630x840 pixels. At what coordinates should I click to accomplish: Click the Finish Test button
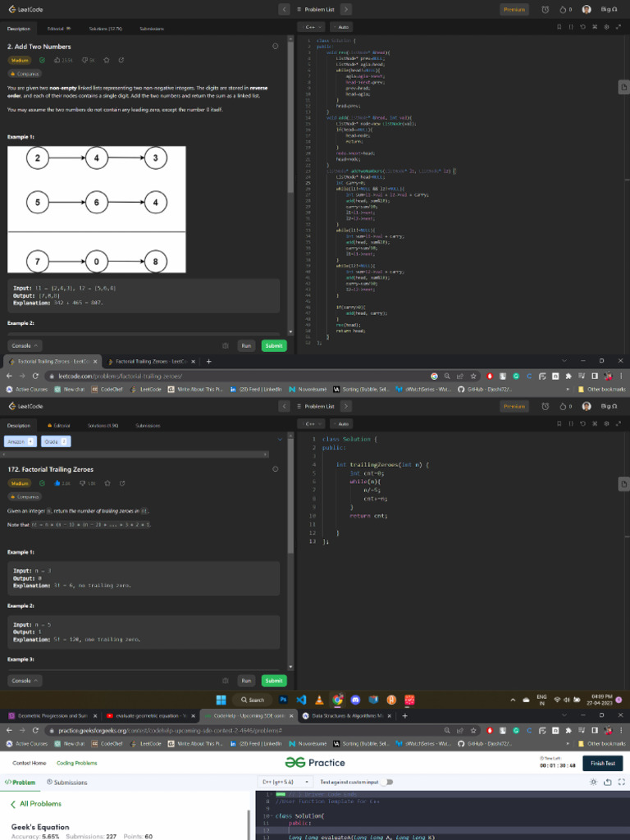[x=603, y=764]
